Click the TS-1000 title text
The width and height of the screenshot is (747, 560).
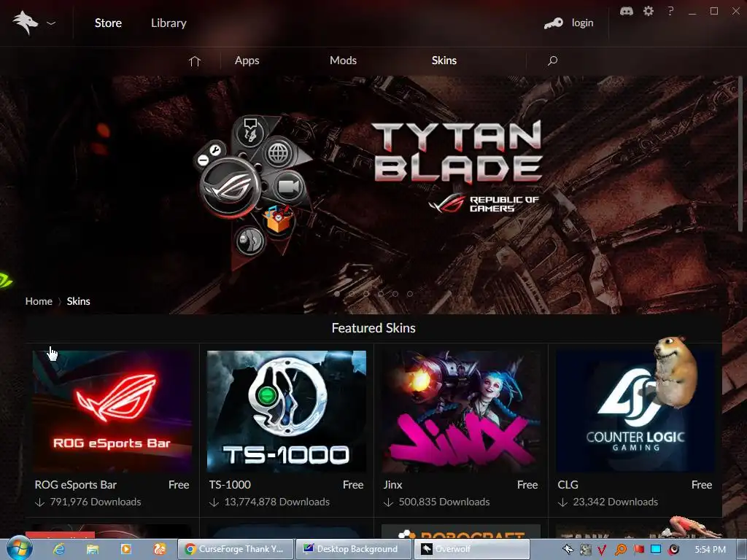click(230, 485)
